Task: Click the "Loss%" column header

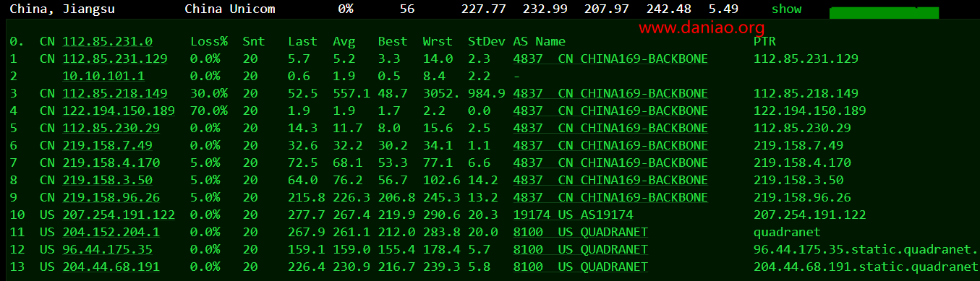Action: click(209, 42)
